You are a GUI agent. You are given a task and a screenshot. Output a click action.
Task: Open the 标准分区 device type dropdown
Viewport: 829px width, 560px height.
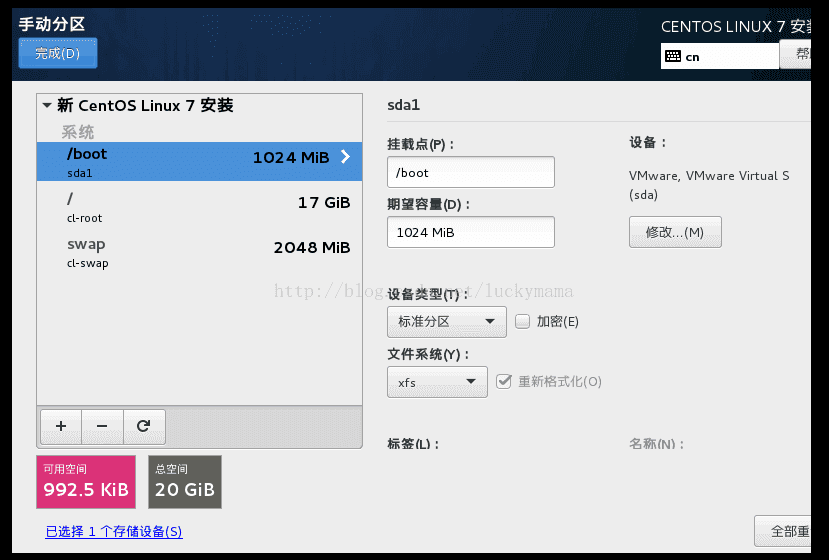447,322
